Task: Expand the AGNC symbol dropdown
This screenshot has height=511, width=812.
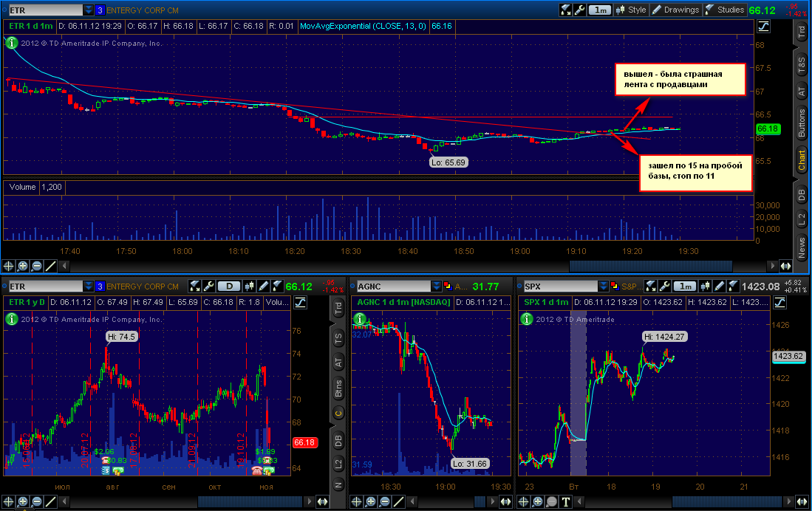Action: click(436, 287)
